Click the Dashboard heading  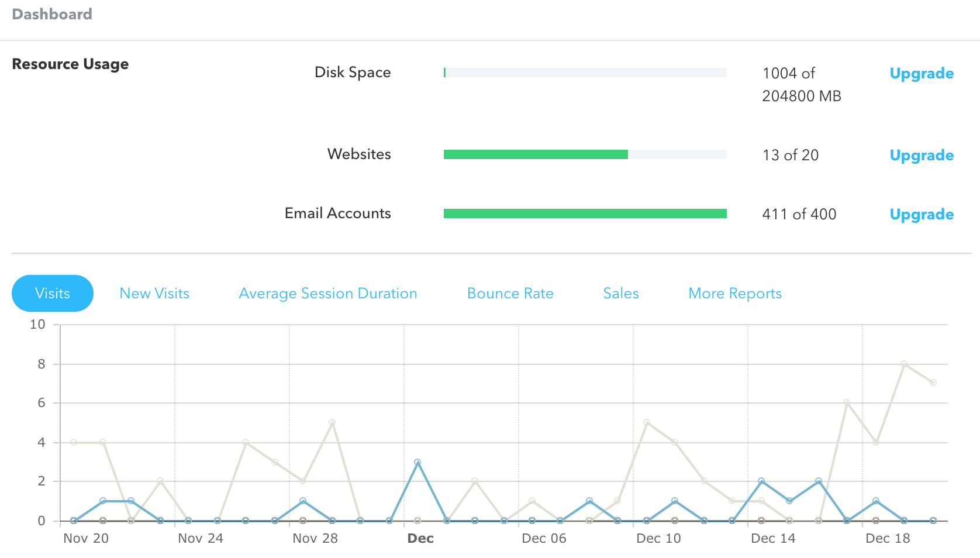click(x=52, y=14)
